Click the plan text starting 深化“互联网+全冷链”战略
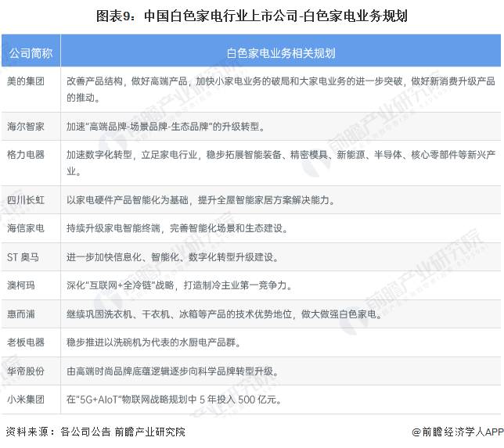 180,285
